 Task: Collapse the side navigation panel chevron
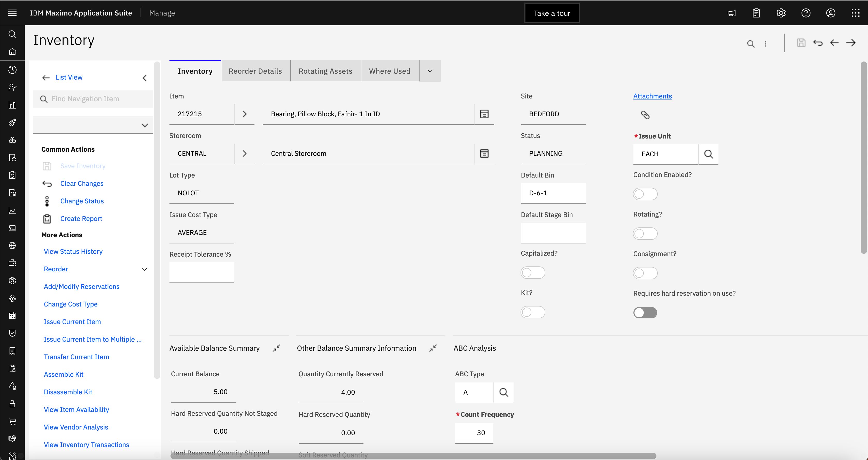click(x=145, y=78)
